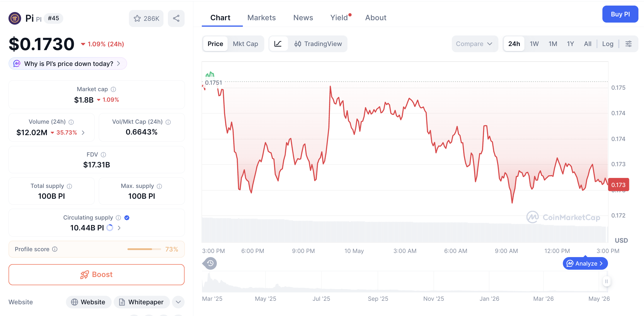Select the 1Y time range
Screen dimensions: 644x316
click(x=570, y=44)
